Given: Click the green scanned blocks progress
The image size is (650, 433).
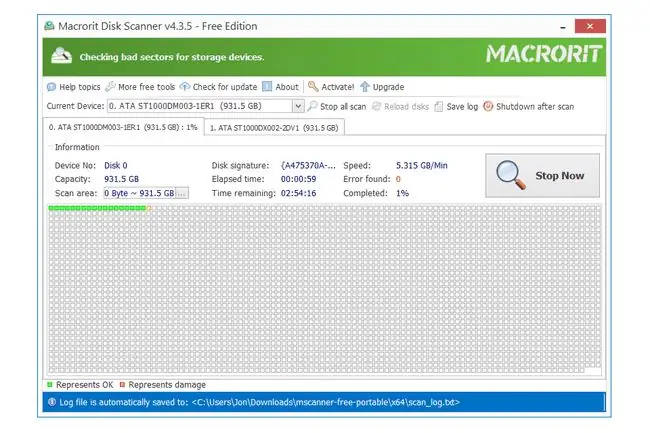Looking at the screenshot, I should (x=97, y=208).
